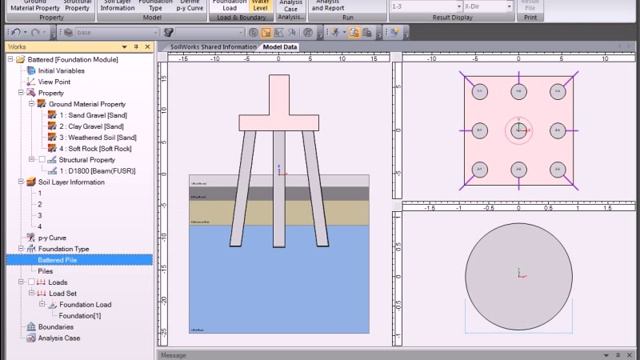Select the Battered Pile tree item
Screen dimensions: 640x360
(80, 260)
